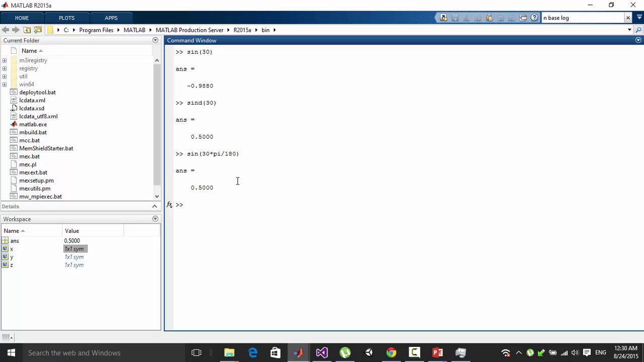Expand the util folder node

5,76
